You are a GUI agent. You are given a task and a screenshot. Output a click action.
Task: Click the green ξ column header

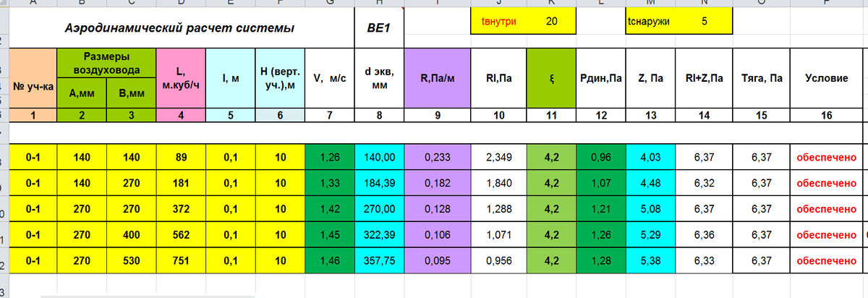click(552, 79)
